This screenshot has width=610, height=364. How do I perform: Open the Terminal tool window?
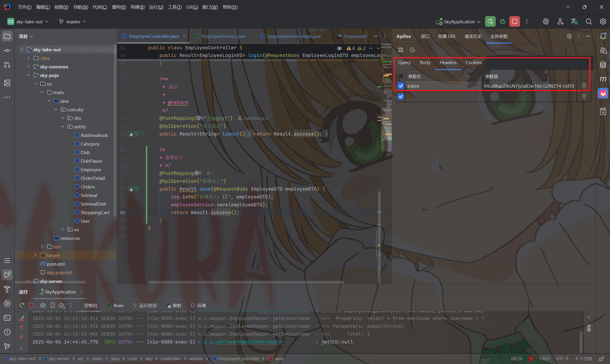pos(7,318)
